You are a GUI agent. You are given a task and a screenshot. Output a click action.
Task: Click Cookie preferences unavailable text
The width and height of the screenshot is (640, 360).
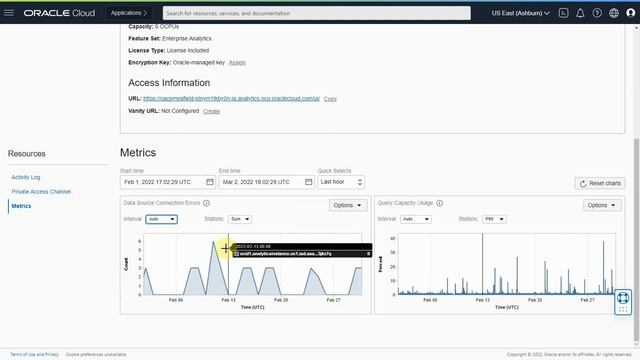click(96, 354)
